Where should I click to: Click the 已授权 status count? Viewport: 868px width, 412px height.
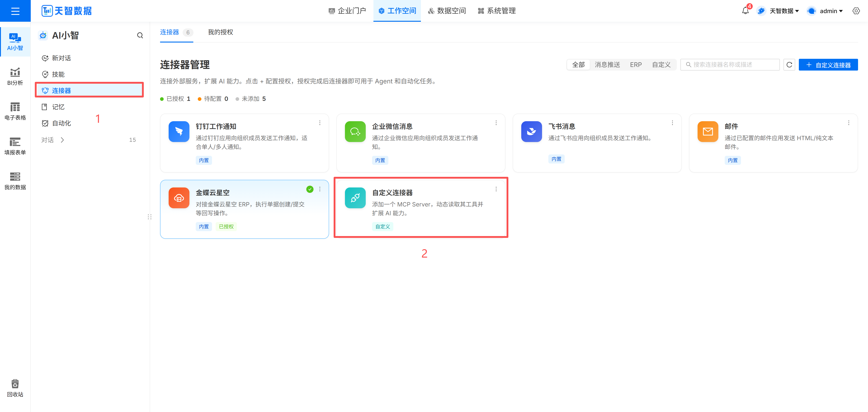[175, 99]
